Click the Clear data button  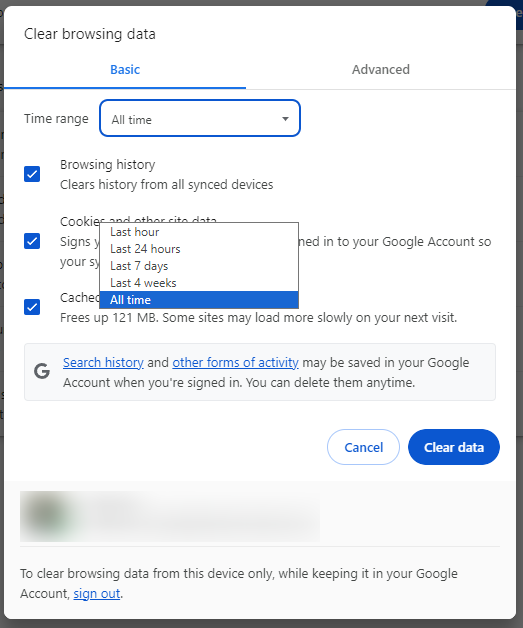(x=454, y=447)
